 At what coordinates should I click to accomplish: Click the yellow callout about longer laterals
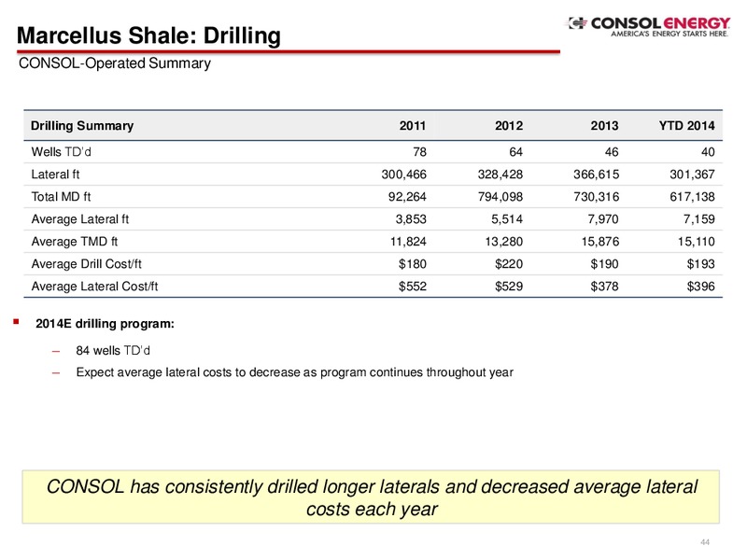tap(371, 497)
